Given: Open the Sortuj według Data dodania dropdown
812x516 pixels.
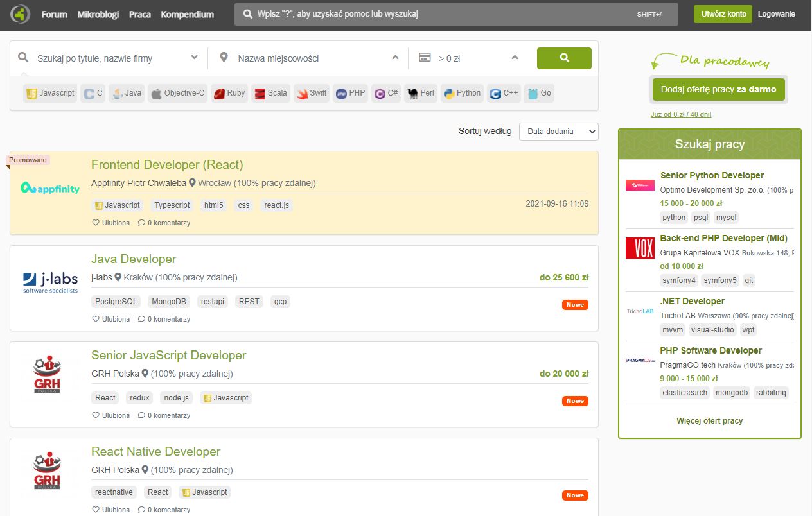Looking at the screenshot, I should coord(558,131).
